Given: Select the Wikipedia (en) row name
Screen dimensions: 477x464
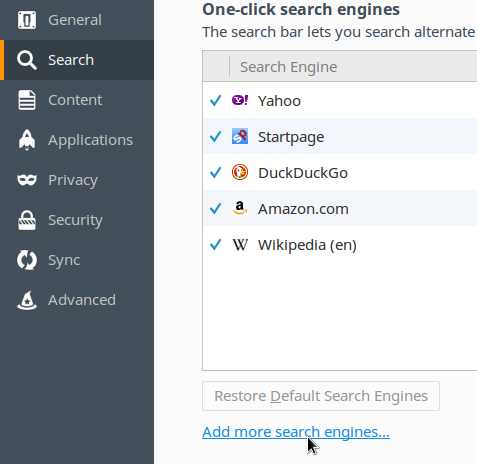Looking at the screenshot, I should pos(307,245).
